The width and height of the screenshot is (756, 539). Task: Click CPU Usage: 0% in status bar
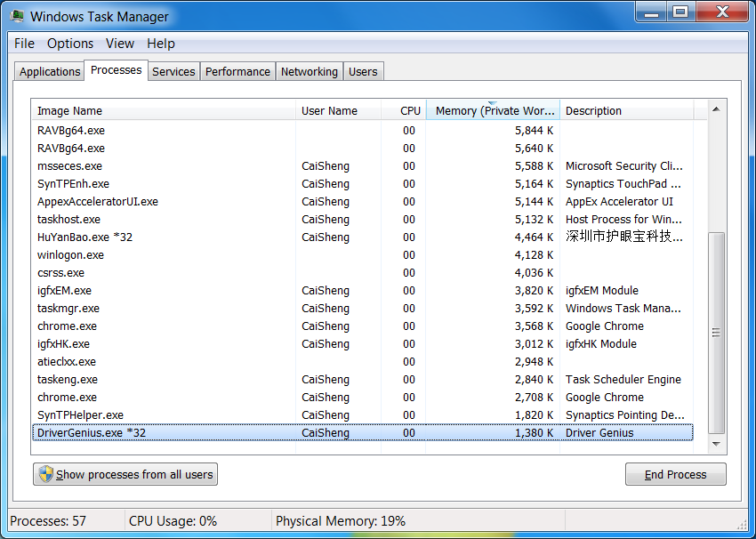[x=173, y=521]
